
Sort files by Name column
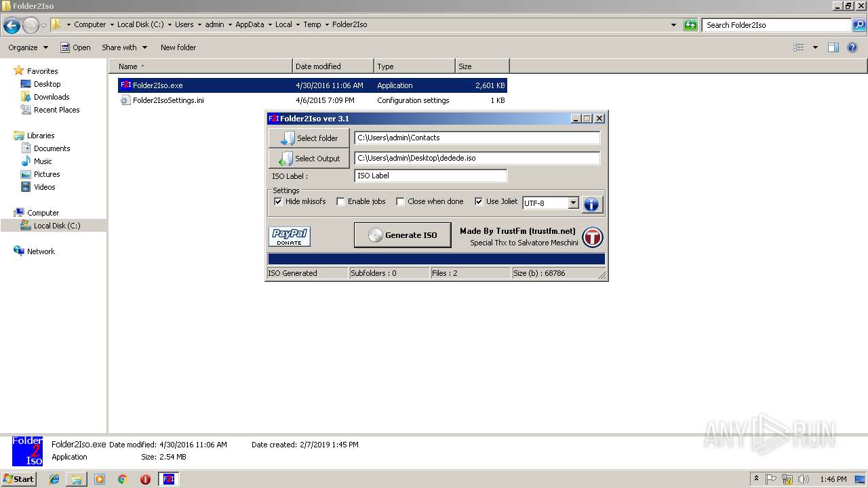click(201, 66)
